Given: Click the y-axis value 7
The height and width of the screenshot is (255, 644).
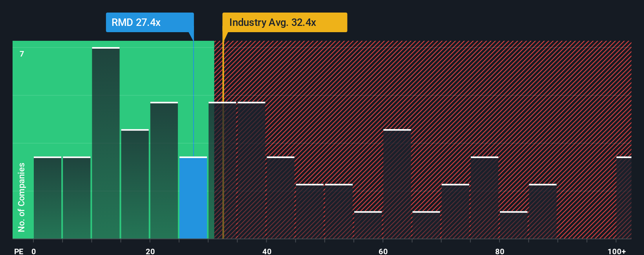Looking at the screenshot, I should pyautogui.click(x=22, y=54).
